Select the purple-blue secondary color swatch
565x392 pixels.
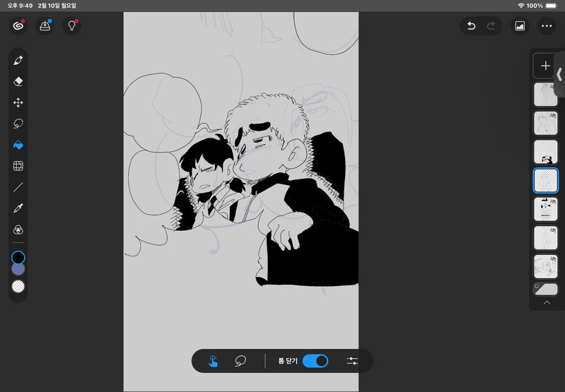[x=18, y=269]
